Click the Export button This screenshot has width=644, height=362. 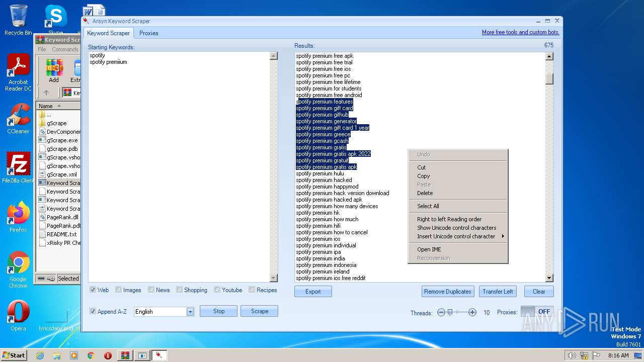(x=313, y=292)
